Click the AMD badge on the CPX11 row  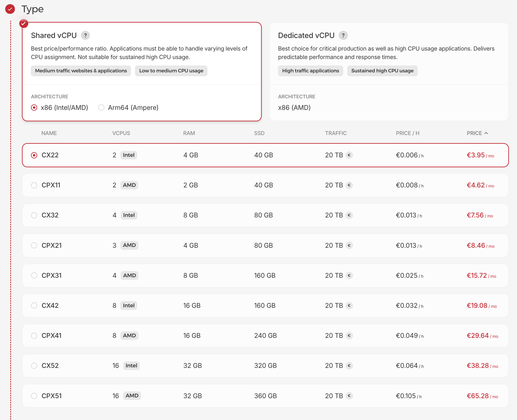coord(129,185)
